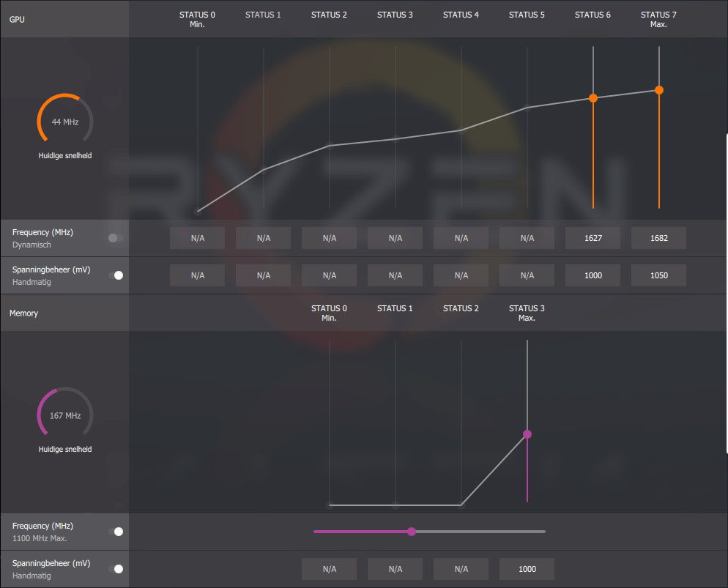Click GPU Status 4 voltage N/A field

coord(461,275)
